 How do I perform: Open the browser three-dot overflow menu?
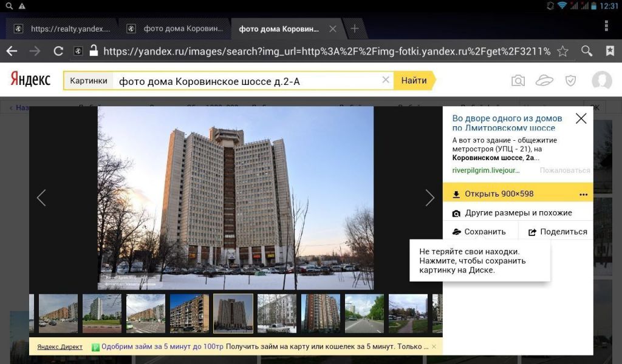click(x=606, y=25)
